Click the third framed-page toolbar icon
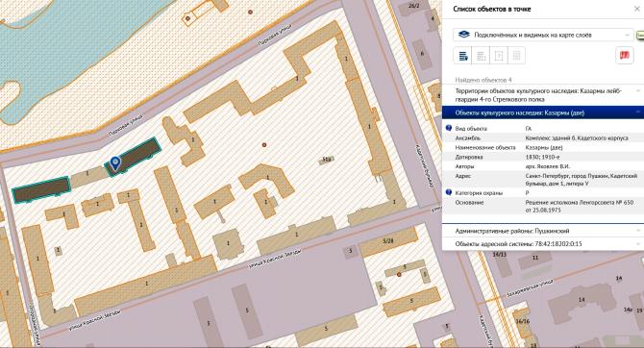This screenshot has height=348, width=644. [x=499, y=56]
